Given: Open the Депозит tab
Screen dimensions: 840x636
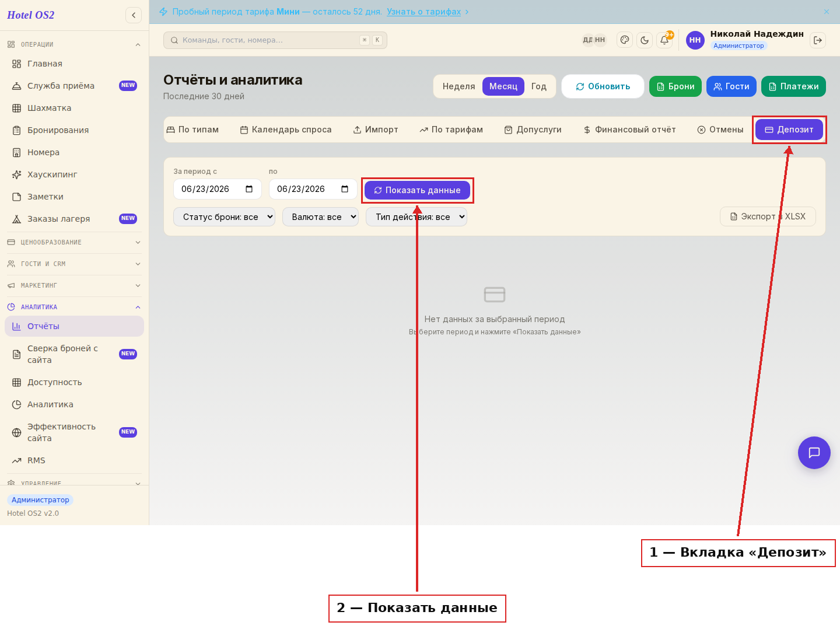Looking at the screenshot, I should click(x=789, y=130).
